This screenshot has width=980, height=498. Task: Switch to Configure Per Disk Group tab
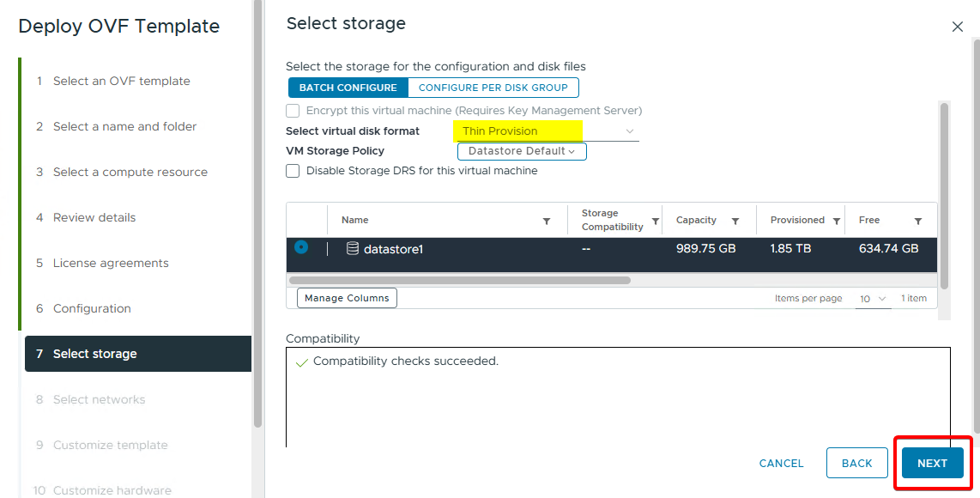tap(493, 88)
